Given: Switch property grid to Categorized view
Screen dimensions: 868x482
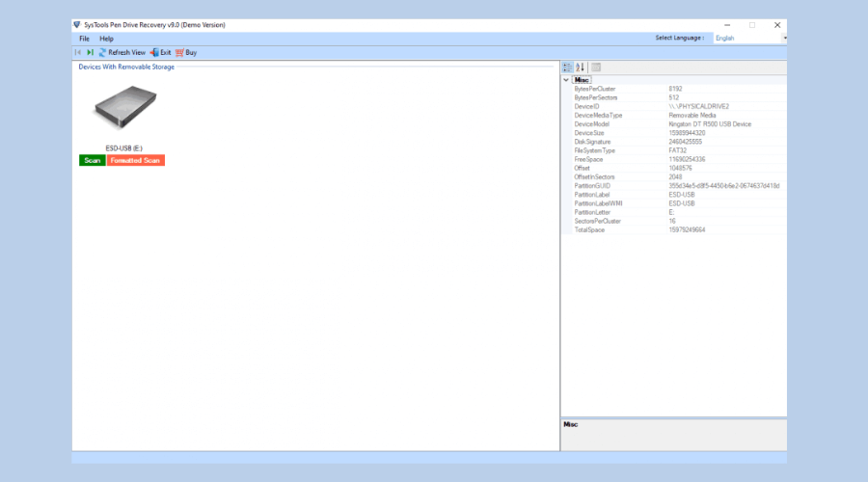Looking at the screenshot, I should (567, 67).
